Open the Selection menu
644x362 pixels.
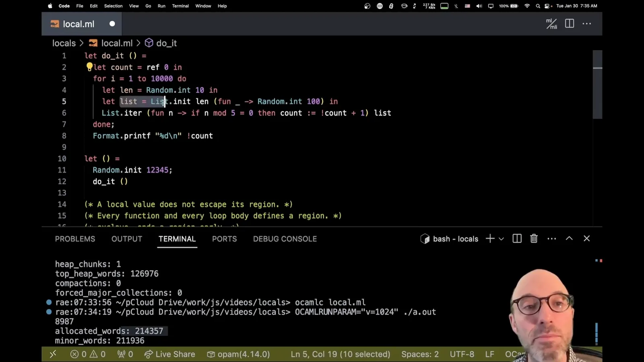(113, 6)
